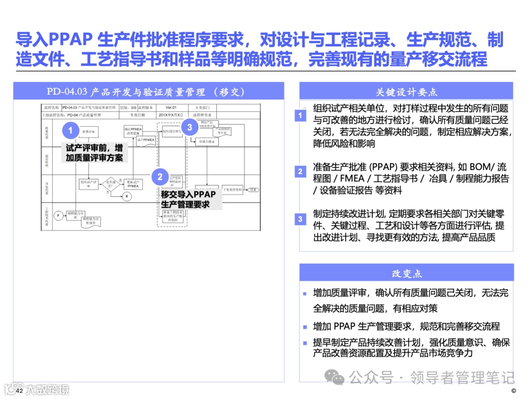The height and width of the screenshot is (399, 532).
Task: Click the '试产PFMEA' document shape
Action: pyautogui.click(x=145, y=141)
